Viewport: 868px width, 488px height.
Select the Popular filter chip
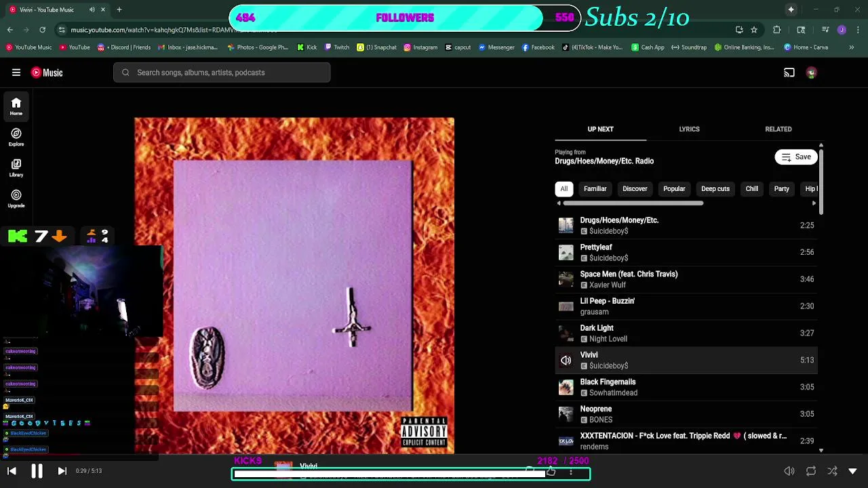pos(674,189)
